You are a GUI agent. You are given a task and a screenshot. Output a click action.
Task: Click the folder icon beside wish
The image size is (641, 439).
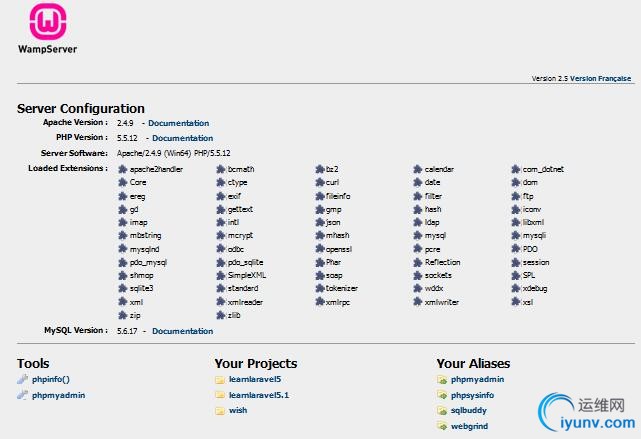coord(220,410)
